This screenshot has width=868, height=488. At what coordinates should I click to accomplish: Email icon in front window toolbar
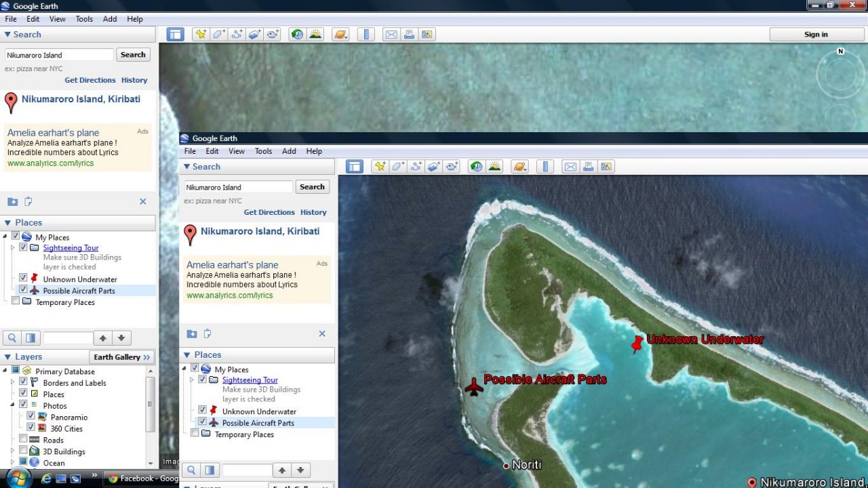pos(570,167)
